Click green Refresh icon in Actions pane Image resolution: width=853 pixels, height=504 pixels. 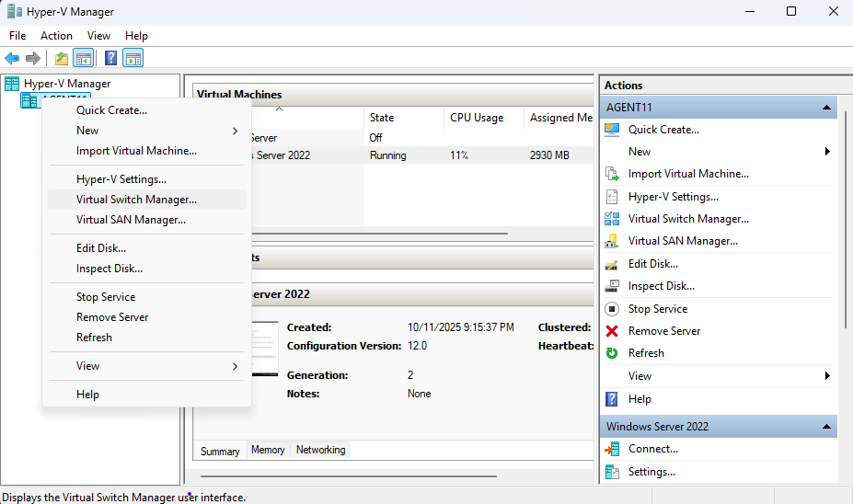pyautogui.click(x=612, y=353)
